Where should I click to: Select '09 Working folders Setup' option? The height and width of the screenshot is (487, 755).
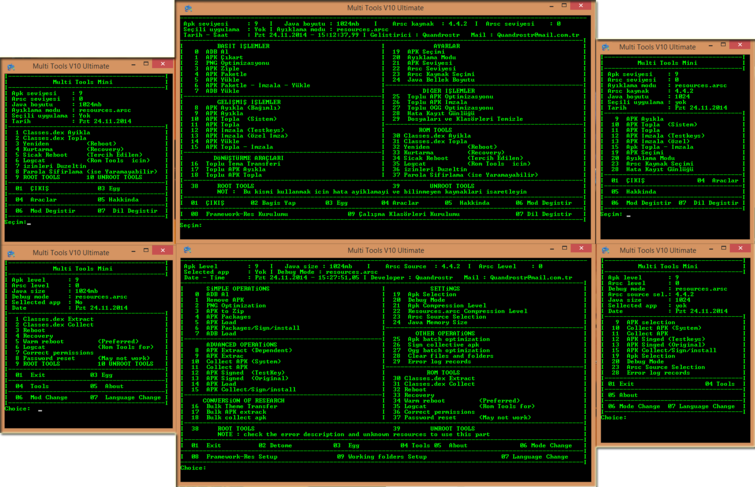[381, 457]
